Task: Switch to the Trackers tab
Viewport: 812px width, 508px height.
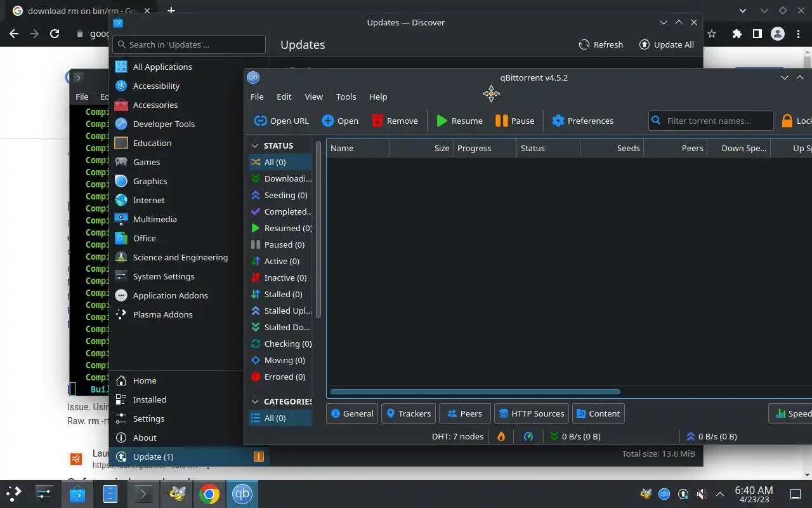Action: click(409, 413)
